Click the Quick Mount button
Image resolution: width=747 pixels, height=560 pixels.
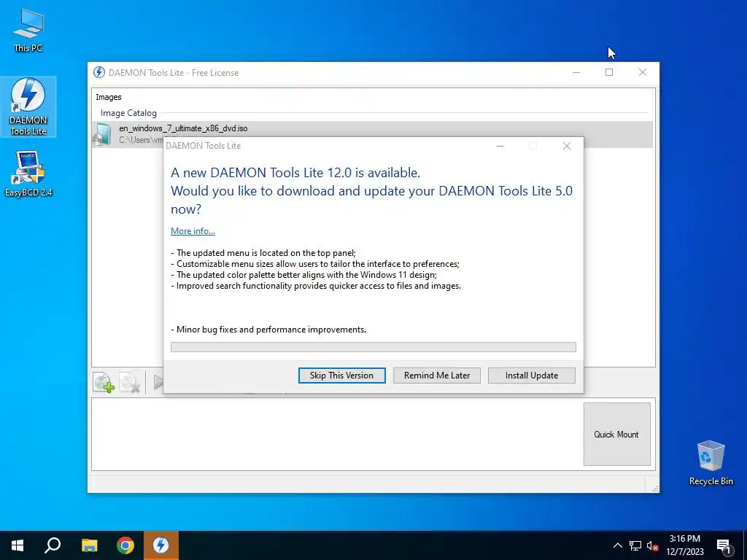tap(616, 435)
